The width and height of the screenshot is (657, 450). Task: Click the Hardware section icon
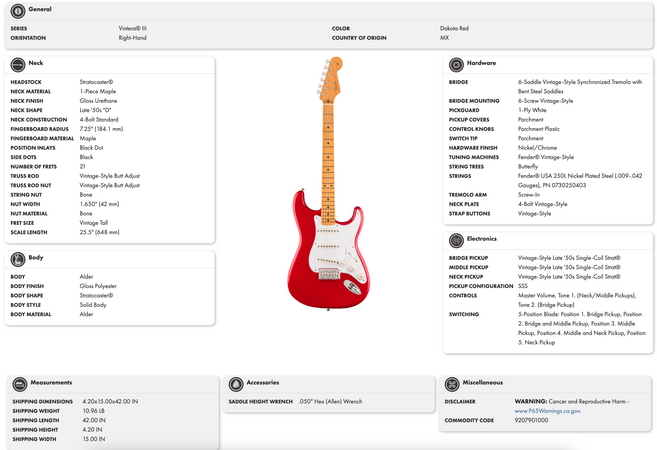[457, 62]
